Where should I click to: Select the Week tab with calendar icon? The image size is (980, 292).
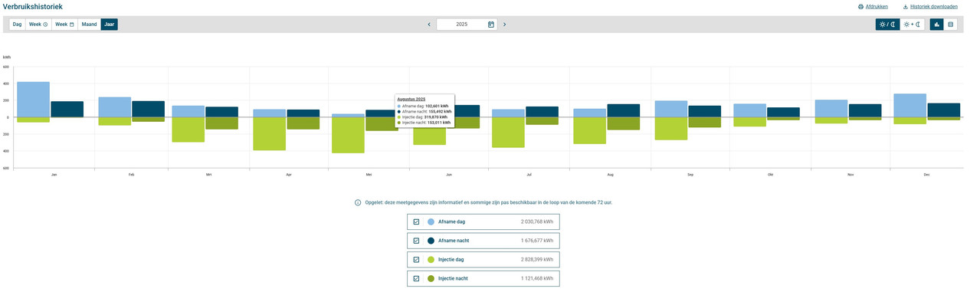coord(64,25)
